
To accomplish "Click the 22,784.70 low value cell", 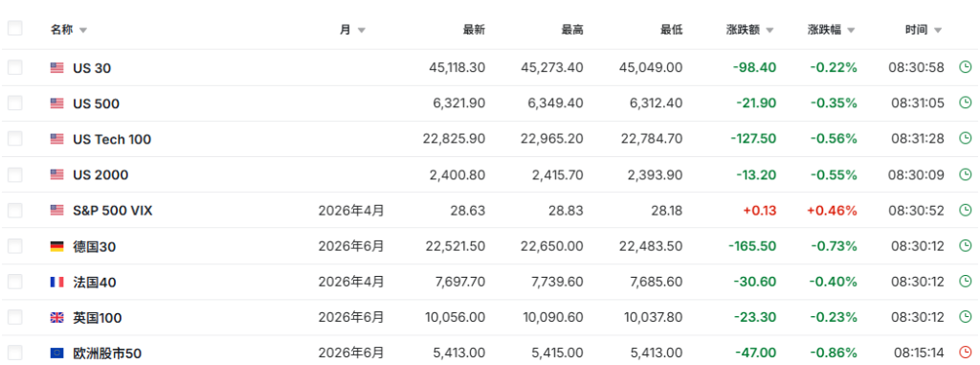I will click(652, 139).
